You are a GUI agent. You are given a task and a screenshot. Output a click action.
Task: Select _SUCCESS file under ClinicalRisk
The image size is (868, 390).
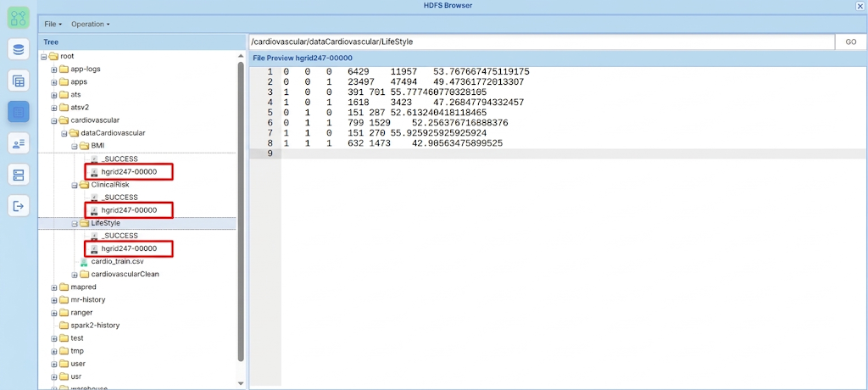click(x=120, y=198)
